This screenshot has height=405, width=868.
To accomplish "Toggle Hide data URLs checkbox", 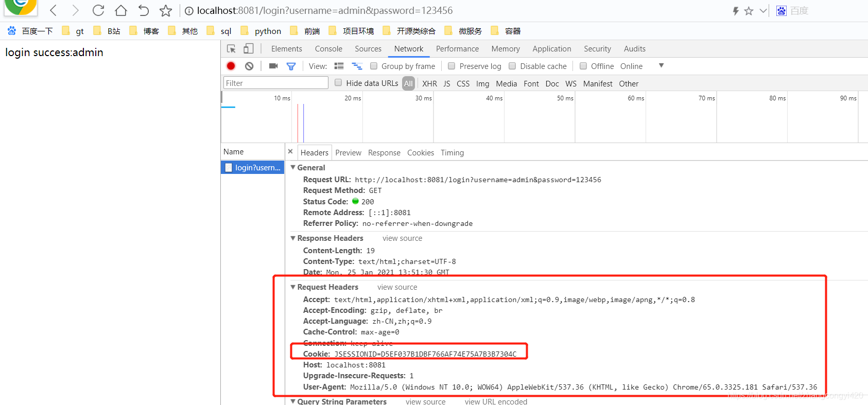I will [338, 82].
